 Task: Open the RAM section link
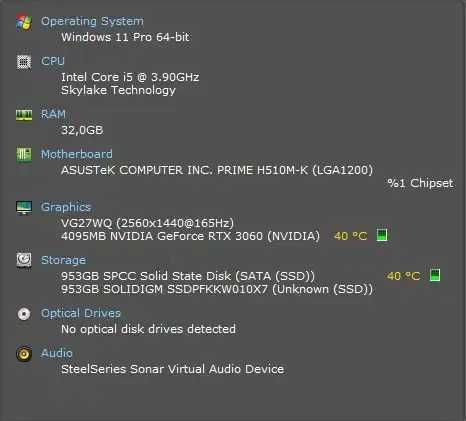point(53,114)
